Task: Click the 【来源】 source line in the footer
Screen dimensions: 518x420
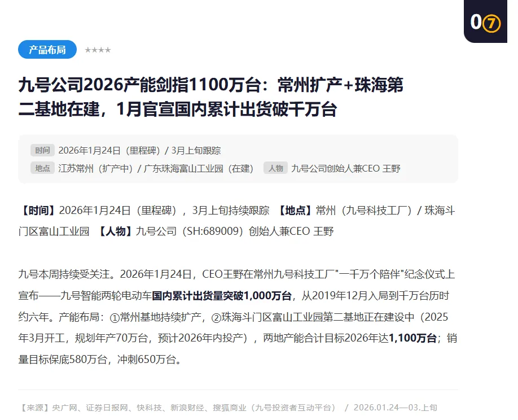Action: pos(178,408)
